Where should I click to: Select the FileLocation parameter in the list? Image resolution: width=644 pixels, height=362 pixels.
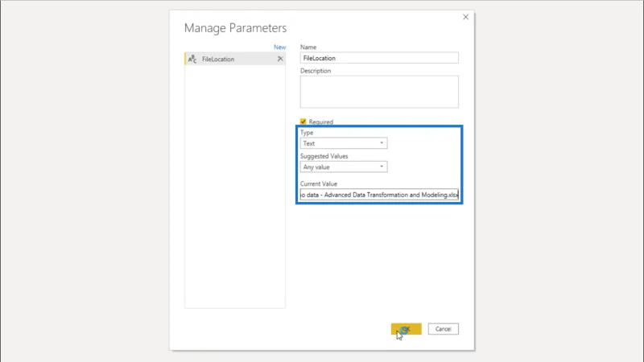point(235,59)
